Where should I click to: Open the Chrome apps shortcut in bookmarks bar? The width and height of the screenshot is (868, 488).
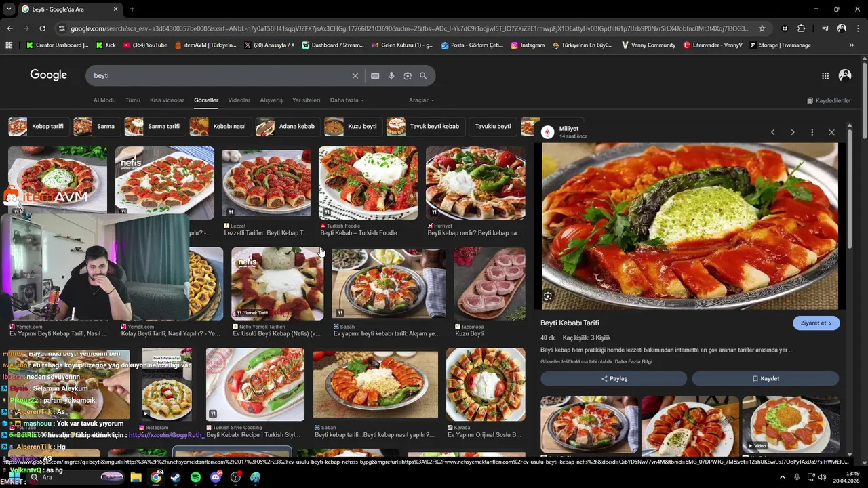pyautogui.click(x=9, y=45)
